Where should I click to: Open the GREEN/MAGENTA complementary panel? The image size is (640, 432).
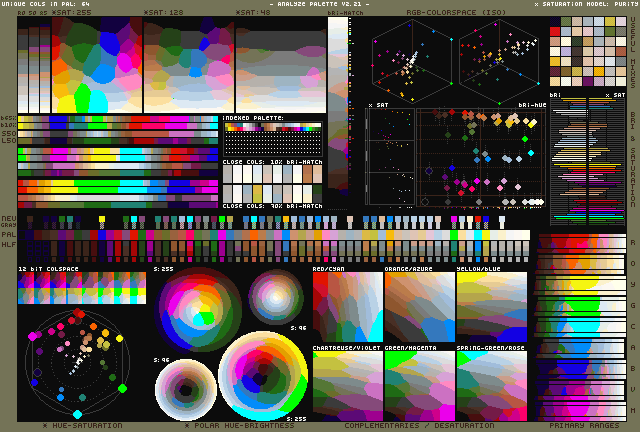[x=420, y=386]
